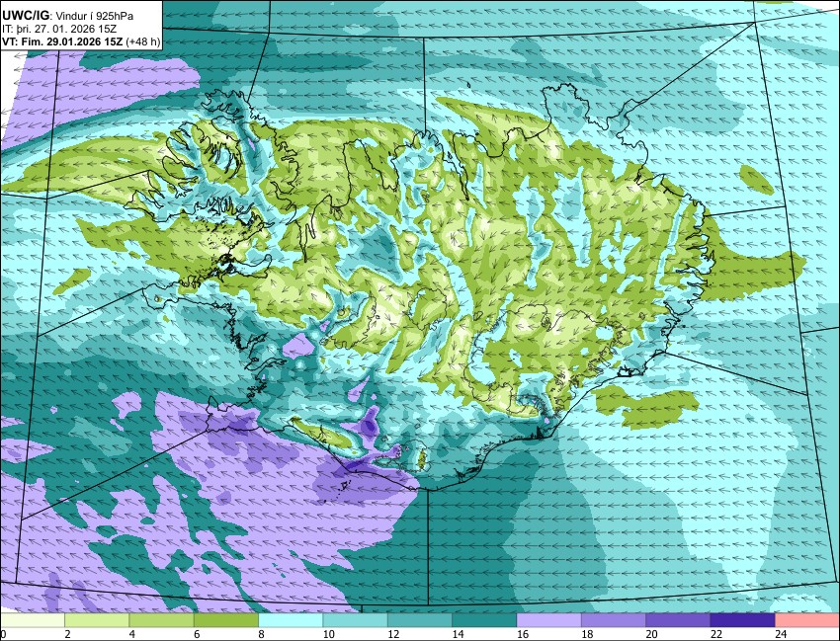Click the legend value '18'
The width and height of the screenshot is (840, 641).
[587, 634]
